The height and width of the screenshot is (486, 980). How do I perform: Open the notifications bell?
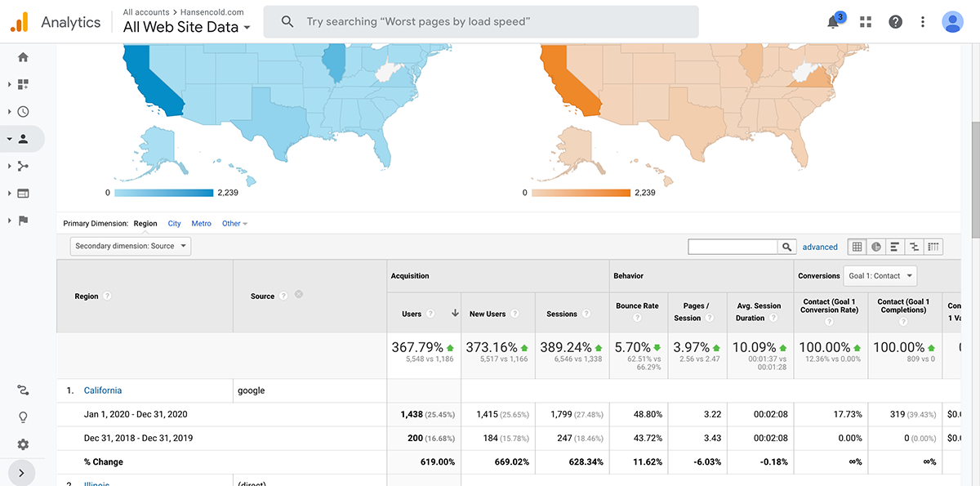click(x=833, y=22)
